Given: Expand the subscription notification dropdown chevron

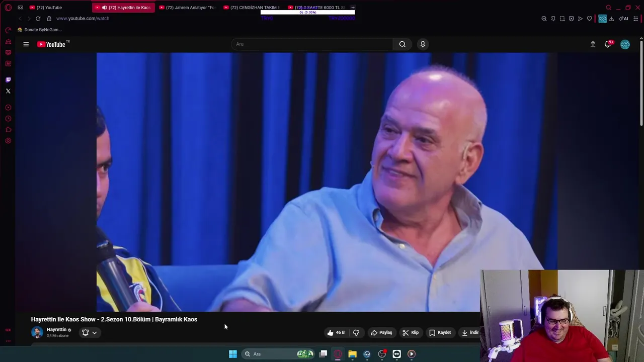Looking at the screenshot, I should pyautogui.click(x=94, y=332).
